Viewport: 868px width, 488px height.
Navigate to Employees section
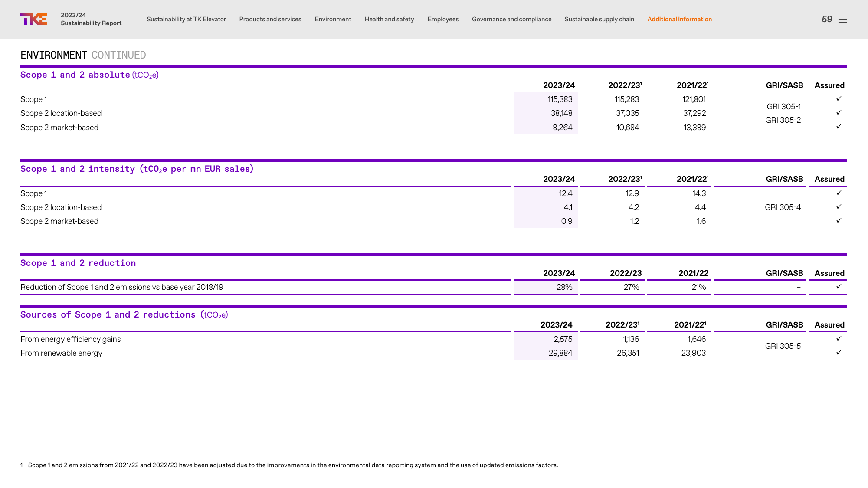[442, 19]
